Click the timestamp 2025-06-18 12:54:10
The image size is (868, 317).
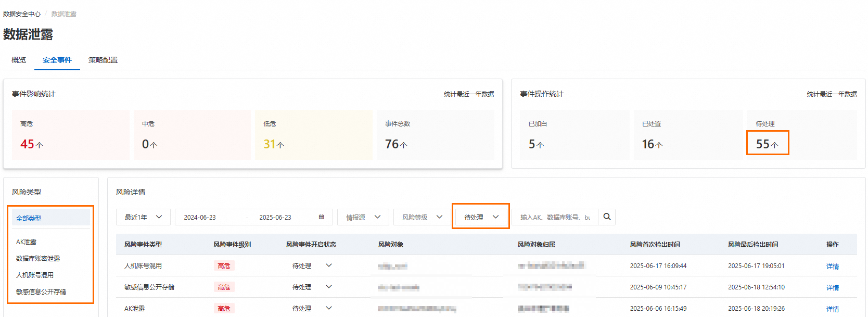tap(757, 287)
